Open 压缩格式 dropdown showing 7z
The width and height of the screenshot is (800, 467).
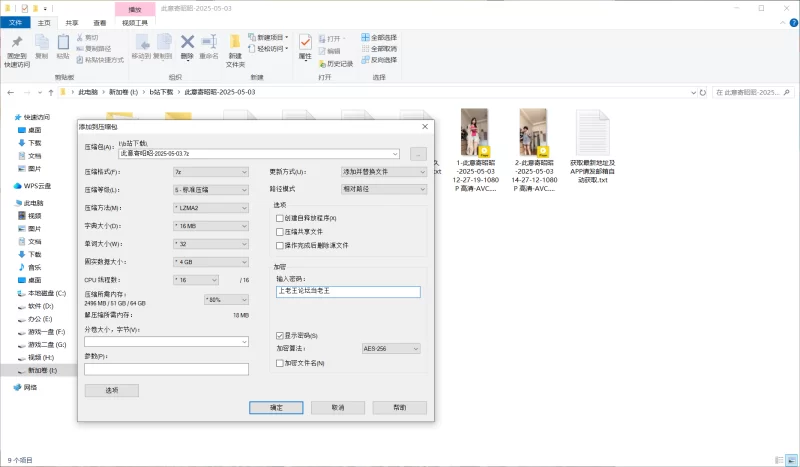pyautogui.click(x=211, y=172)
